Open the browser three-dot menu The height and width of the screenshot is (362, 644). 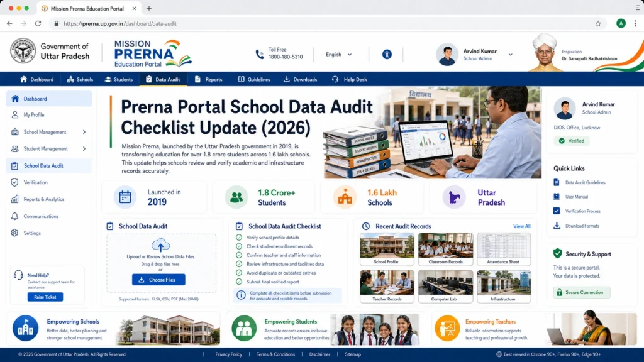(635, 23)
